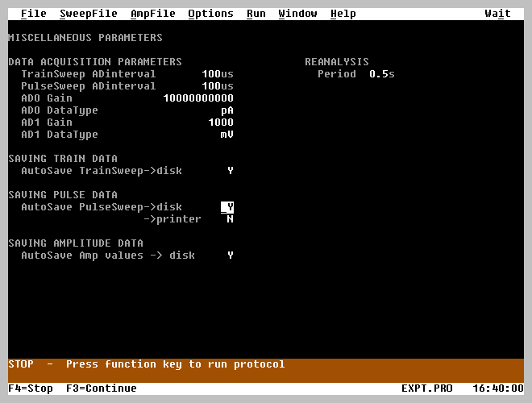Edit the TrainSweep ADinterval value
Image resolution: width=532 pixels, height=403 pixels.
click(217, 74)
